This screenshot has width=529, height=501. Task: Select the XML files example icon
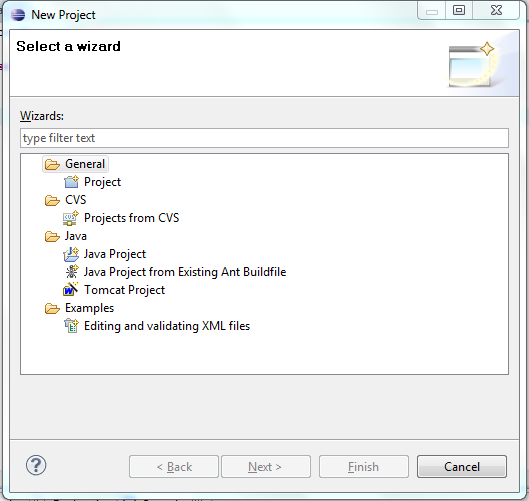point(71,326)
